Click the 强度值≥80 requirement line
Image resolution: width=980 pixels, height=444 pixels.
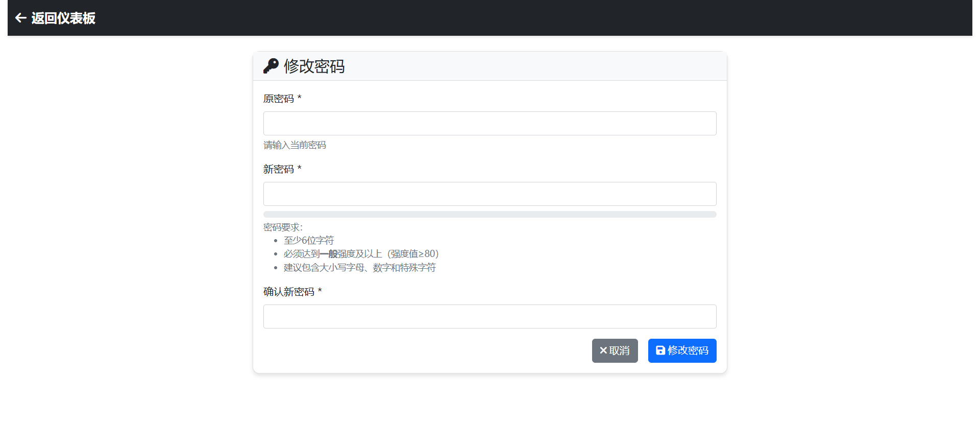[x=361, y=254]
